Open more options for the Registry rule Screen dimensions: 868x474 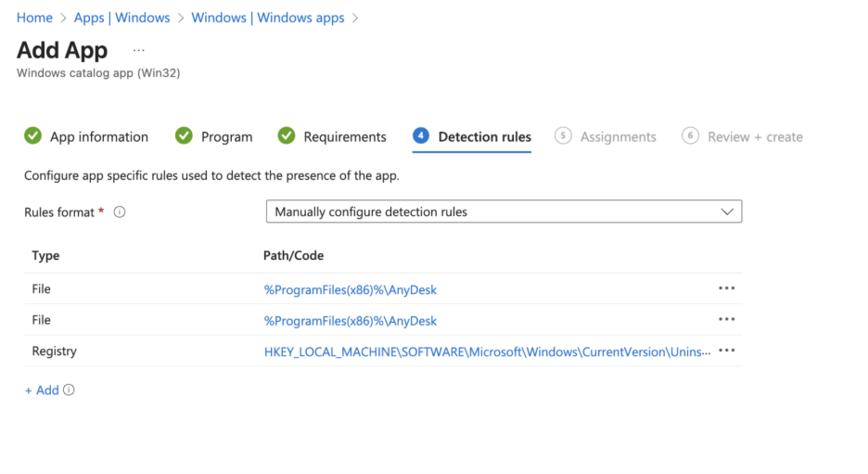click(x=726, y=352)
